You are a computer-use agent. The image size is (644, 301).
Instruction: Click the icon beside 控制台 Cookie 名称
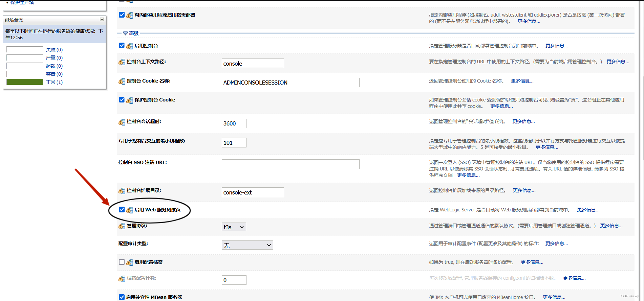pos(122,81)
